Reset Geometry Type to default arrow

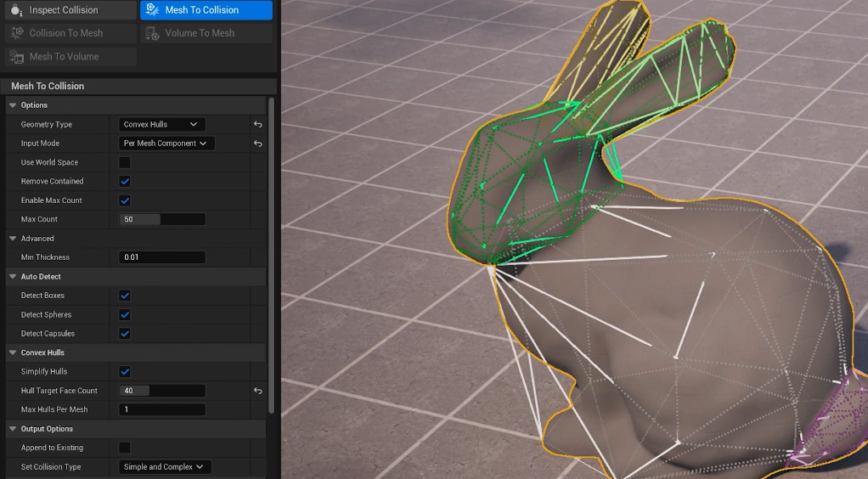click(258, 125)
